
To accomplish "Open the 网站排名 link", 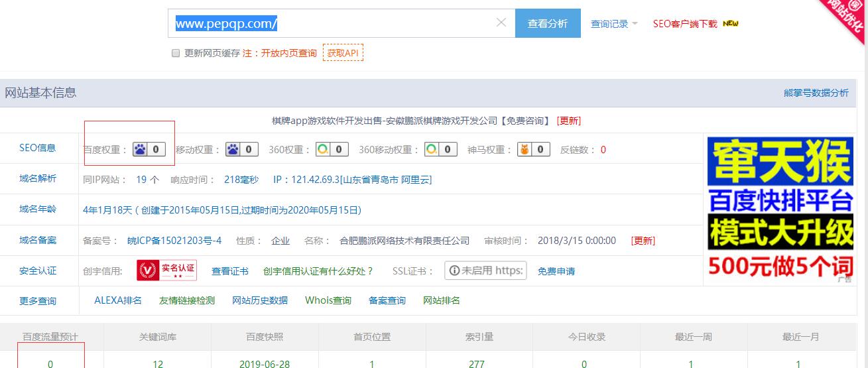I will [x=442, y=300].
